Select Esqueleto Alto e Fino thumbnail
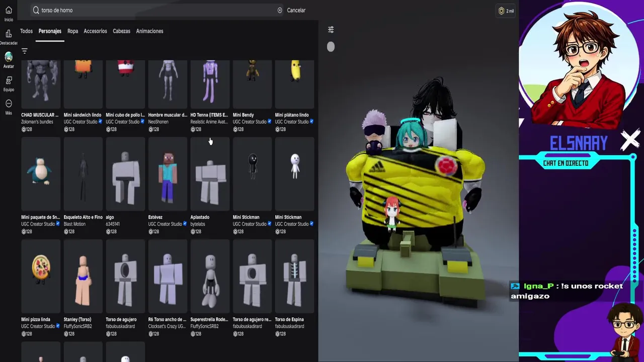Screen dimensions: 644x362 (x=83, y=174)
